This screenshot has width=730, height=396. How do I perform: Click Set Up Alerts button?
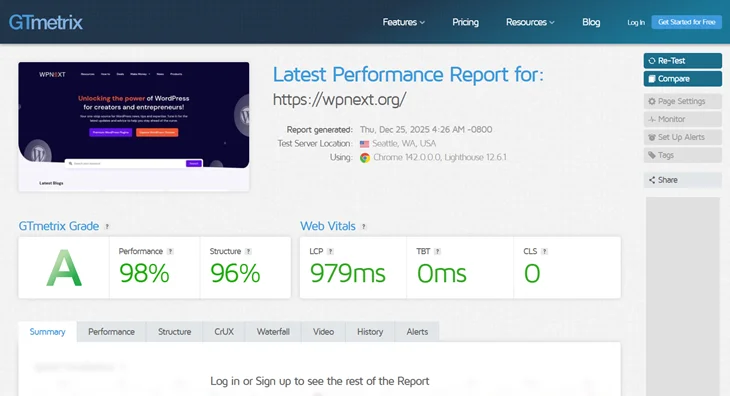(x=683, y=137)
